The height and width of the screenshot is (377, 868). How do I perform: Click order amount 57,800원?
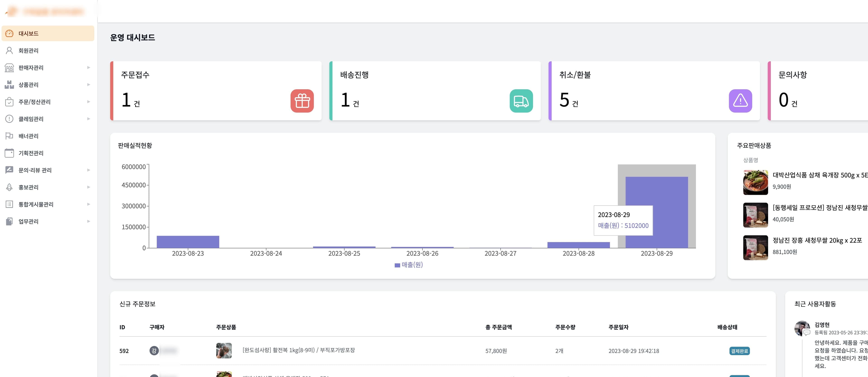pos(496,351)
